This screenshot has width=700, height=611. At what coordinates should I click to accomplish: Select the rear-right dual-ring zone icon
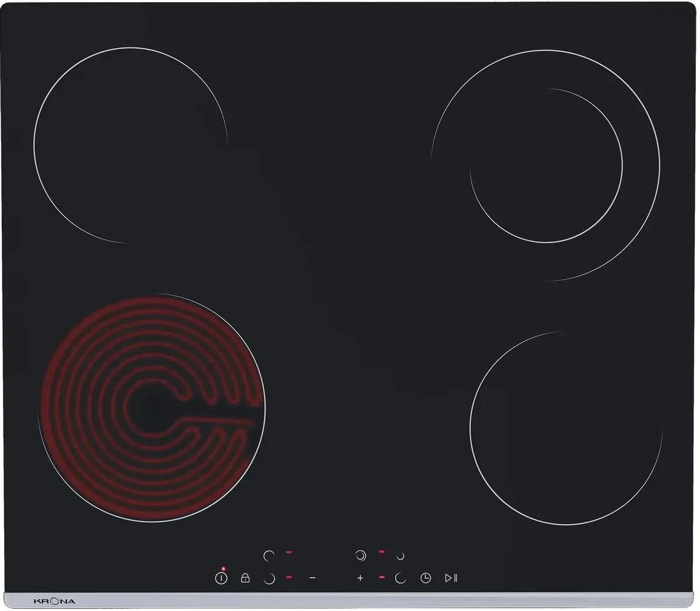coord(360,556)
